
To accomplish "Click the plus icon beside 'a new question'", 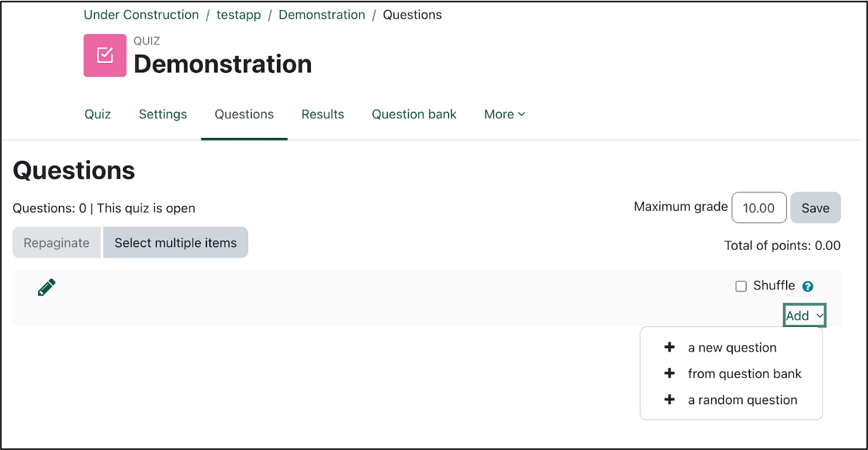I will pyautogui.click(x=669, y=347).
